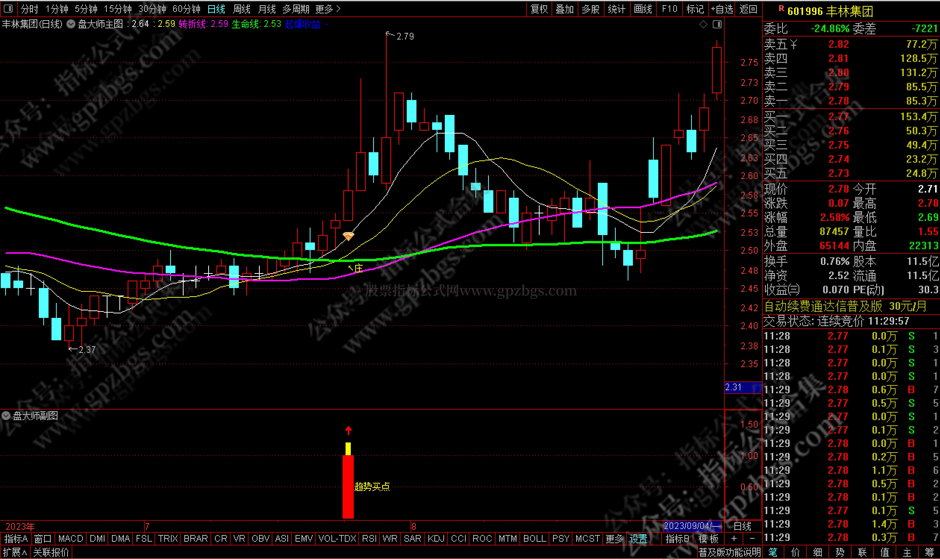Click the red up-arrow signal in the sub-chart

[348, 430]
